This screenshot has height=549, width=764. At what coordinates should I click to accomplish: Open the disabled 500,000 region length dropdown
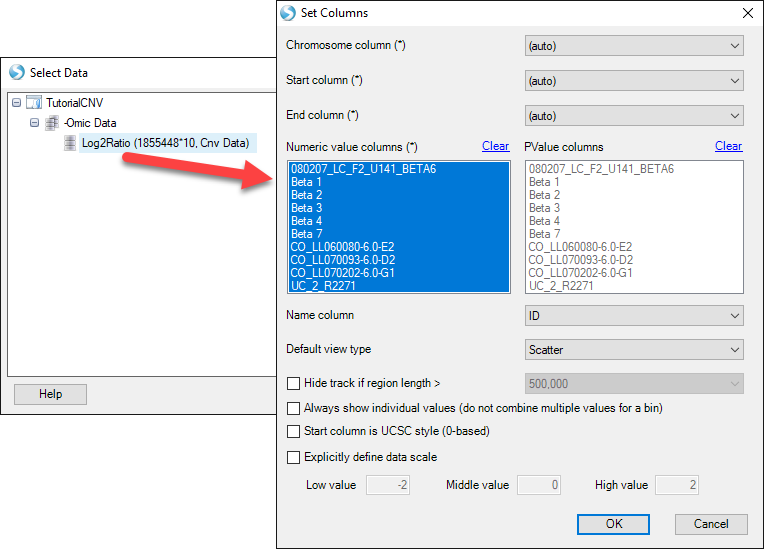pos(634,384)
